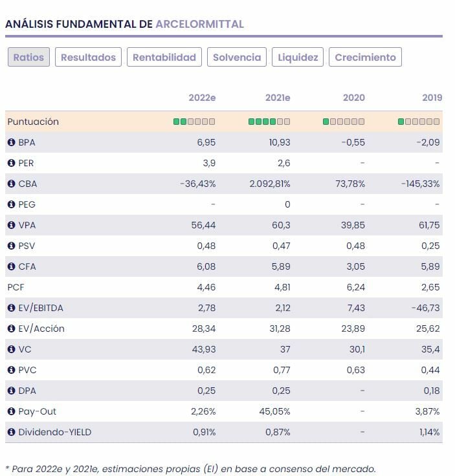Click the 2021e Puntuación green score bar
The height and width of the screenshot is (476, 455).
(269, 122)
